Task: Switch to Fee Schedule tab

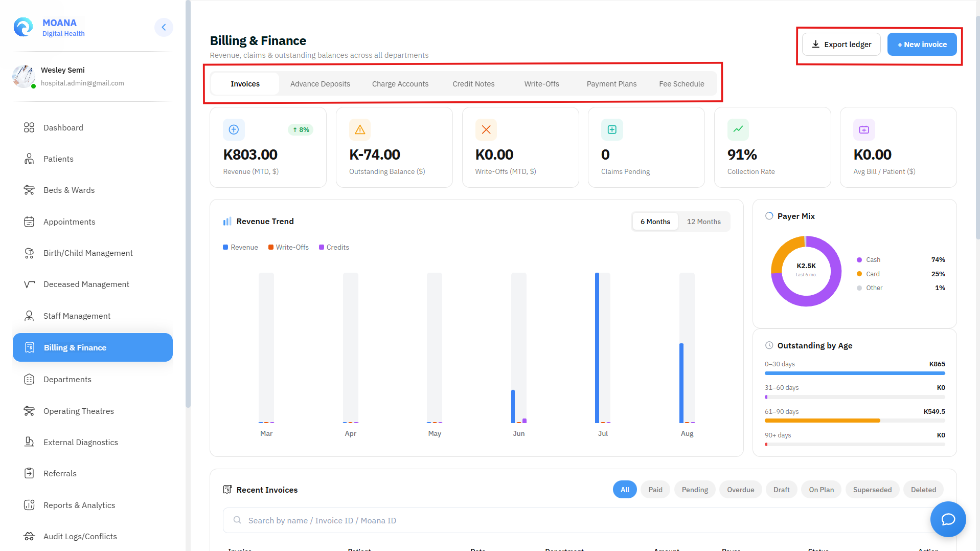Action: pyautogui.click(x=681, y=84)
